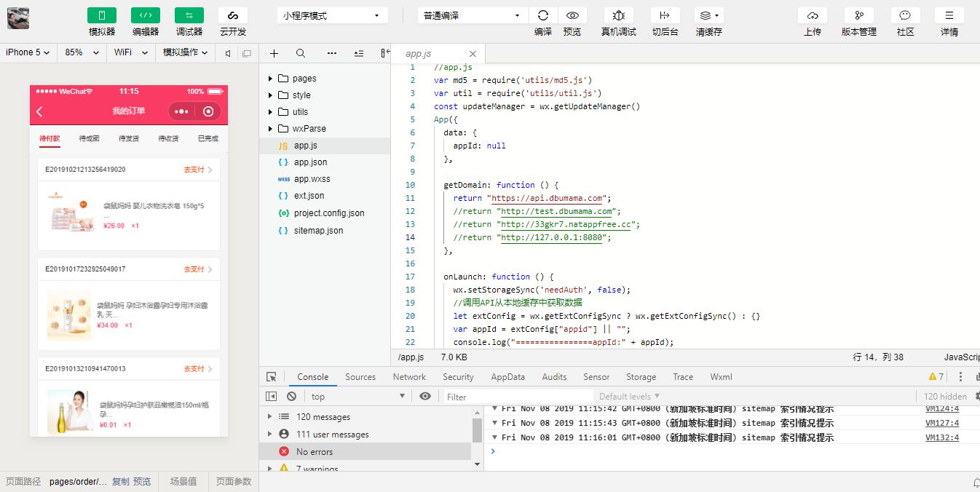
Task: Click the Clear Cache (清缓存) layers icon
Action: (708, 15)
